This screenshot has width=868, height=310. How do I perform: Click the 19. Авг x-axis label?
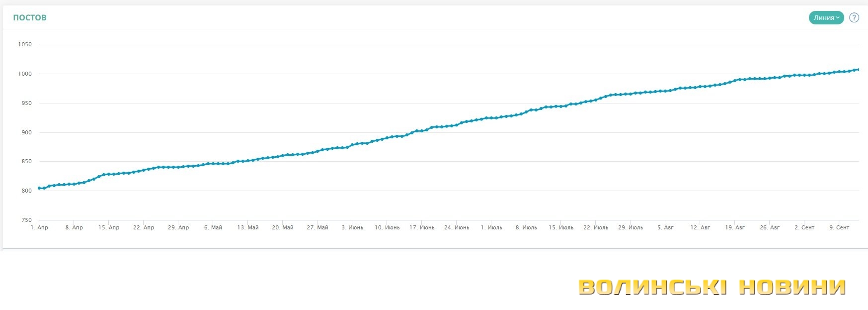pyautogui.click(x=735, y=227)
